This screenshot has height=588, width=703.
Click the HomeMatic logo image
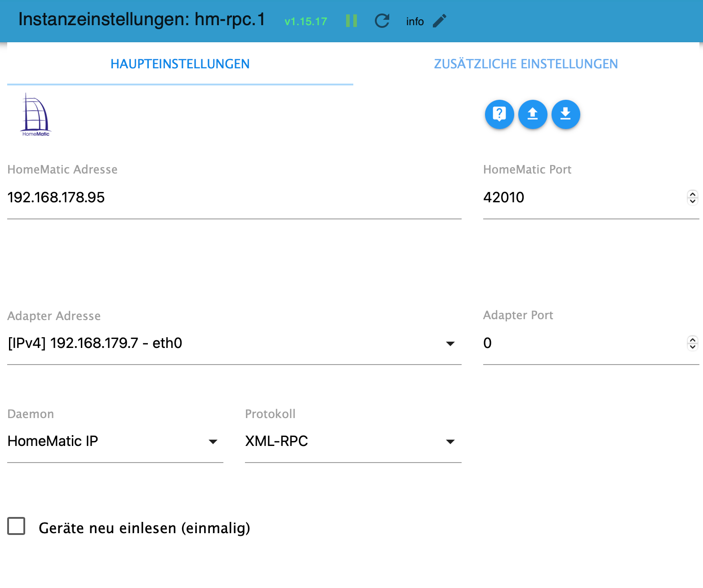36,115
